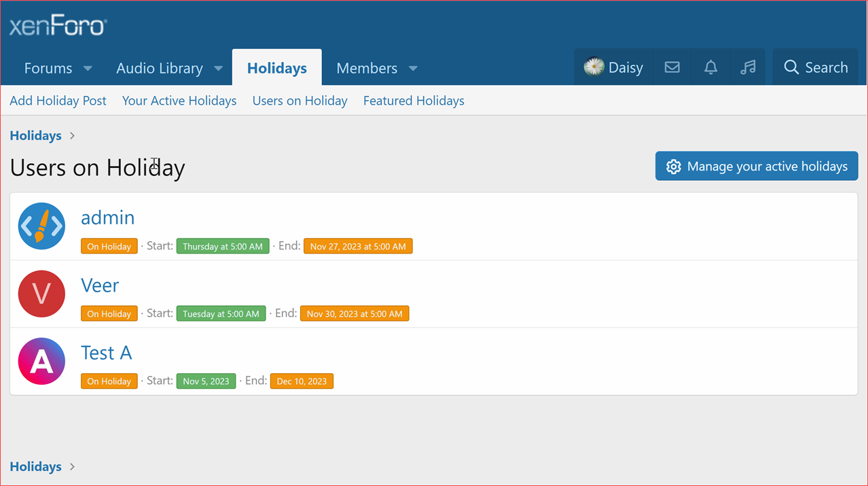Click the Manage your active holidays button
This screenshot has width=868, height=486.
click(756, 166)
